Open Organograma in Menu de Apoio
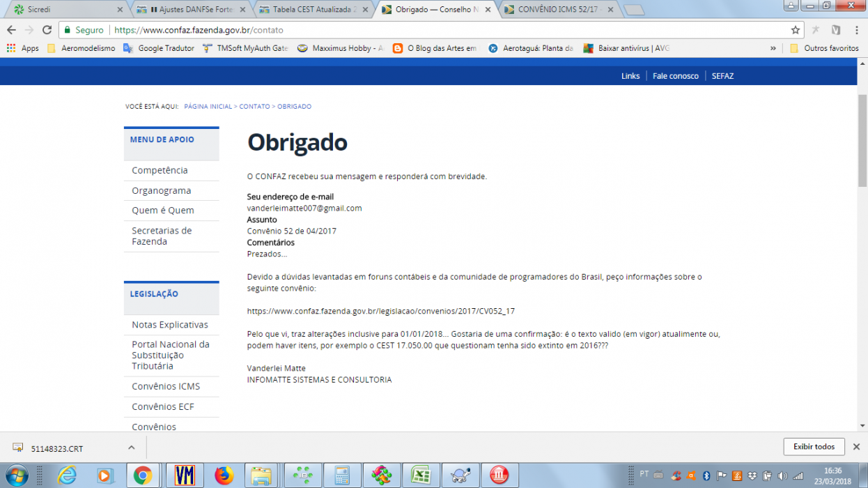Viewport: 868px width, 488px height. [x=161, y=190]
